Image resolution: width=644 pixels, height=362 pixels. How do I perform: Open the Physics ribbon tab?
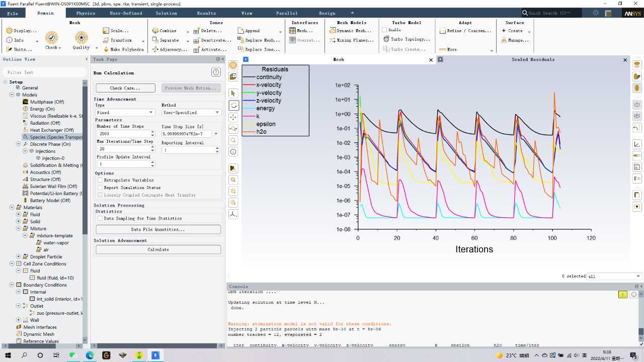[x=86, y=13]
